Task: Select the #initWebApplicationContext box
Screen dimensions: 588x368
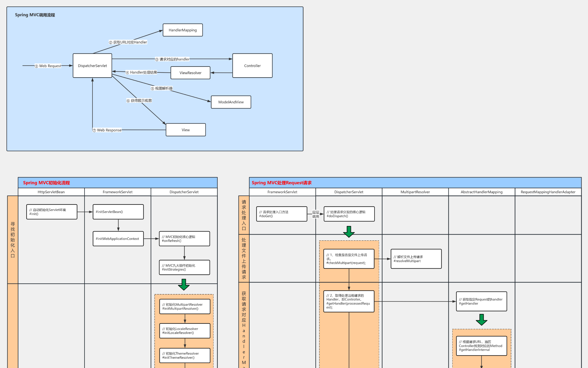Action: click(x=118, y=239)
